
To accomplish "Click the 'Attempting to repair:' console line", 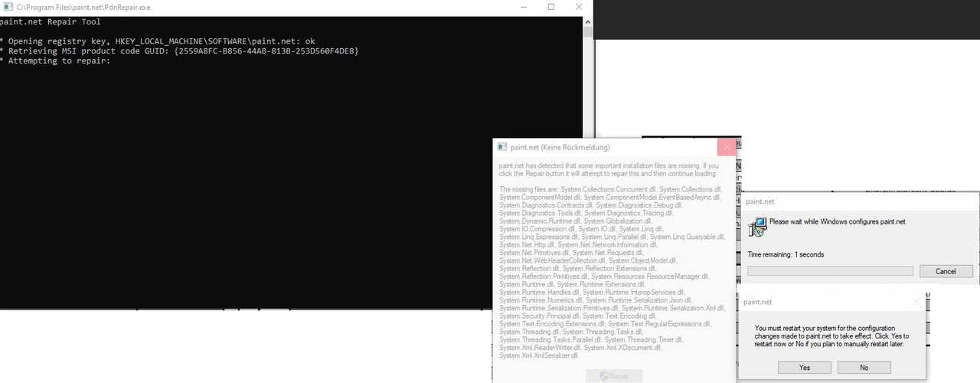I will click(x=55, y=61).
